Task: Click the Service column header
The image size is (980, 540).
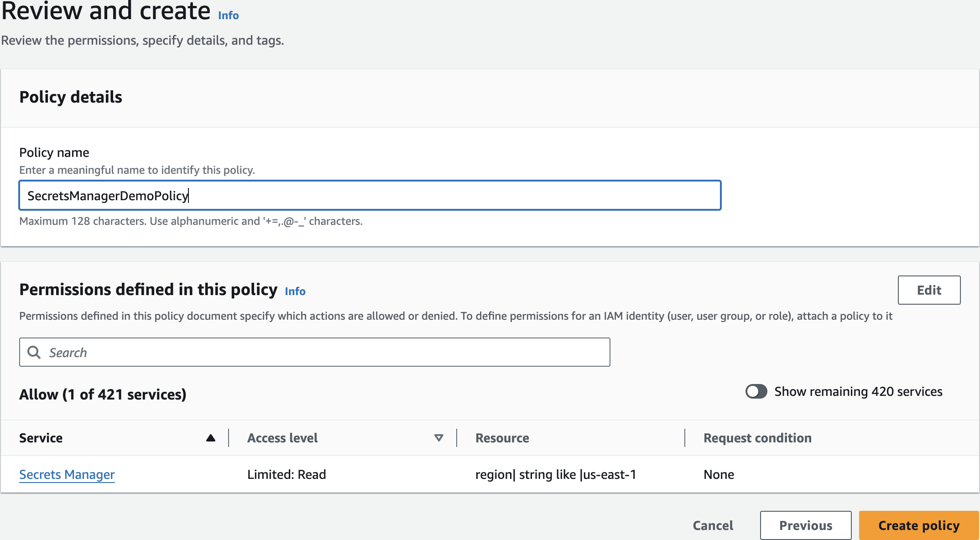Action: coord(41,438)
